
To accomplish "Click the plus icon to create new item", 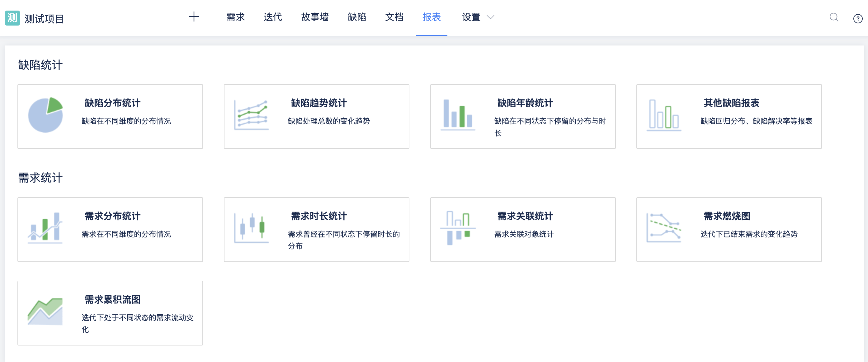I will [194, 17].
